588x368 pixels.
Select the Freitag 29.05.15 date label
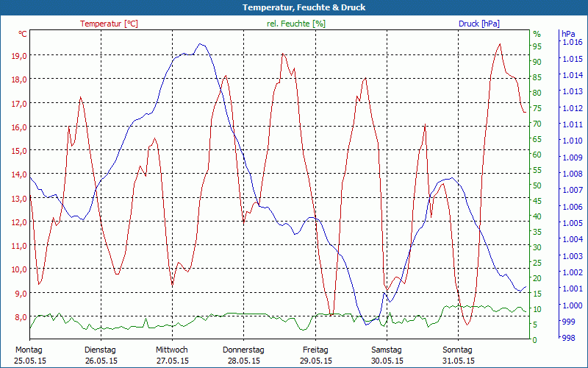[x=315, y=355]
